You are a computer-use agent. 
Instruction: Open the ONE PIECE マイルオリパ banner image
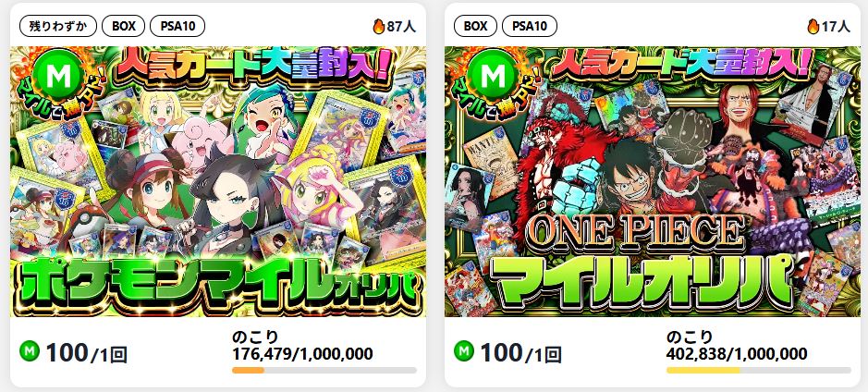[653, 181]
